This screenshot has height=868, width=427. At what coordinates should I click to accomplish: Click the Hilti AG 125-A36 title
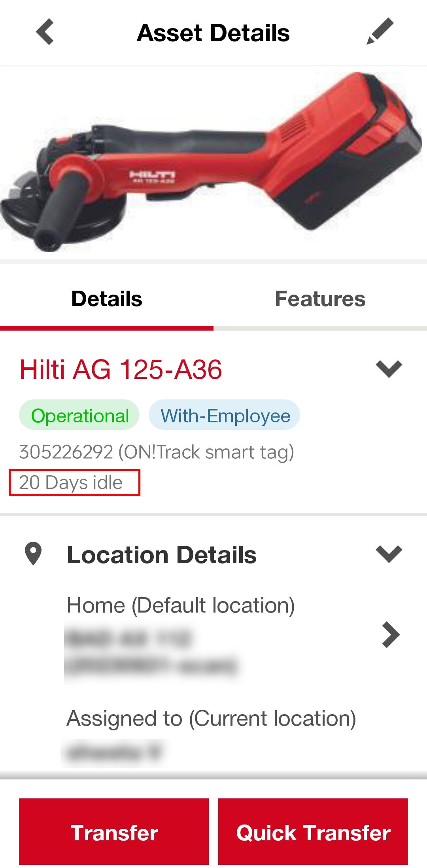coord(121,370)
